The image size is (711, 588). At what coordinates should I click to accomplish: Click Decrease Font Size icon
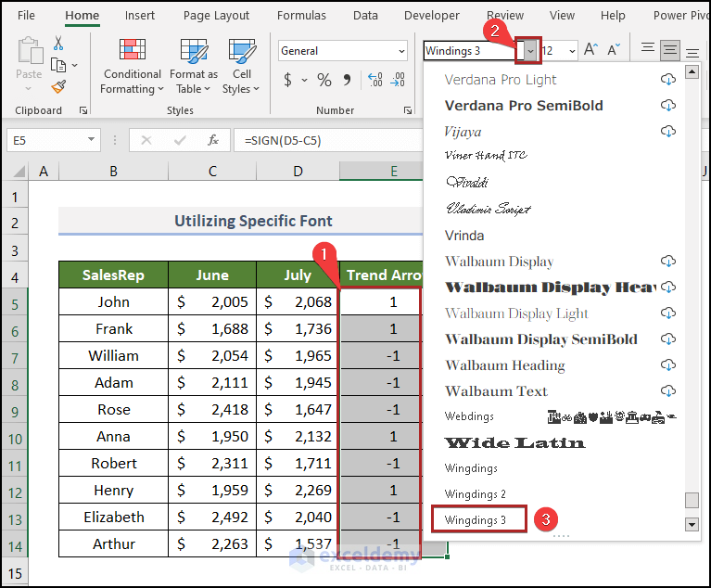click(x=614, y=49)
